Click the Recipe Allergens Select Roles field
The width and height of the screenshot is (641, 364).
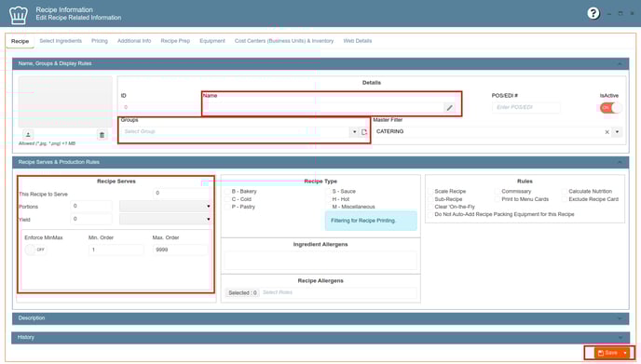click(x=338, y=292)
